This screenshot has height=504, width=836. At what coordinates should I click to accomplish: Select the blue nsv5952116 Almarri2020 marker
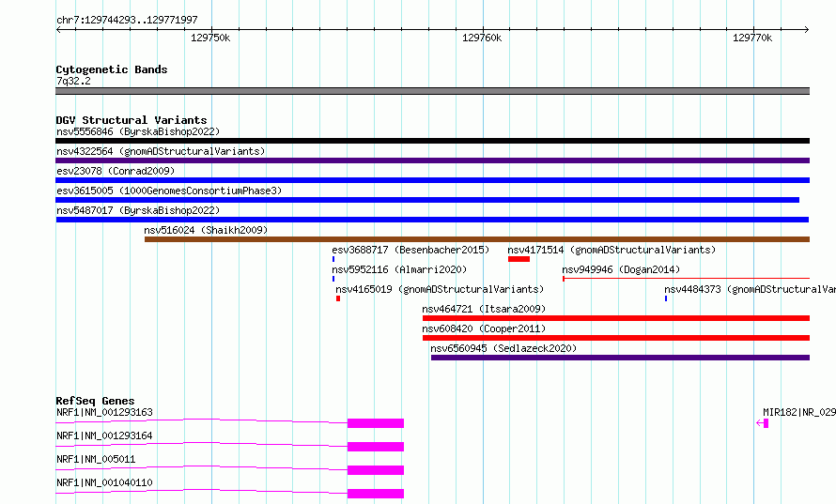point(333,279)
